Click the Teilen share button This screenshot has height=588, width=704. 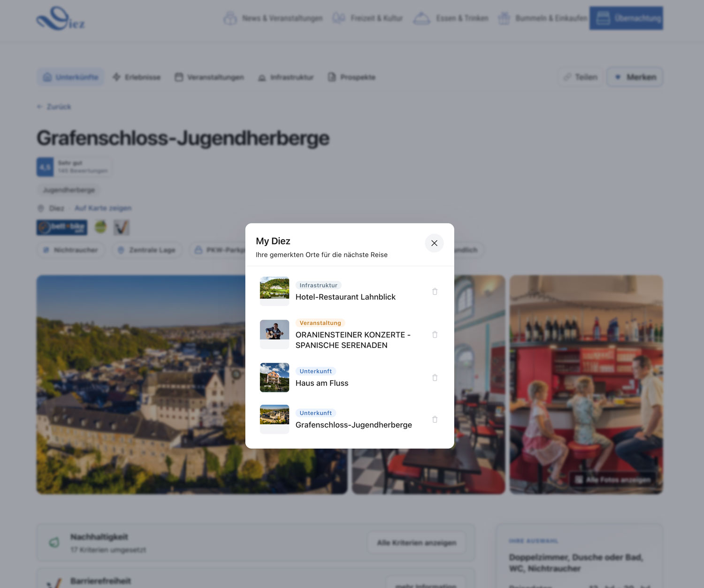(581, 77)
